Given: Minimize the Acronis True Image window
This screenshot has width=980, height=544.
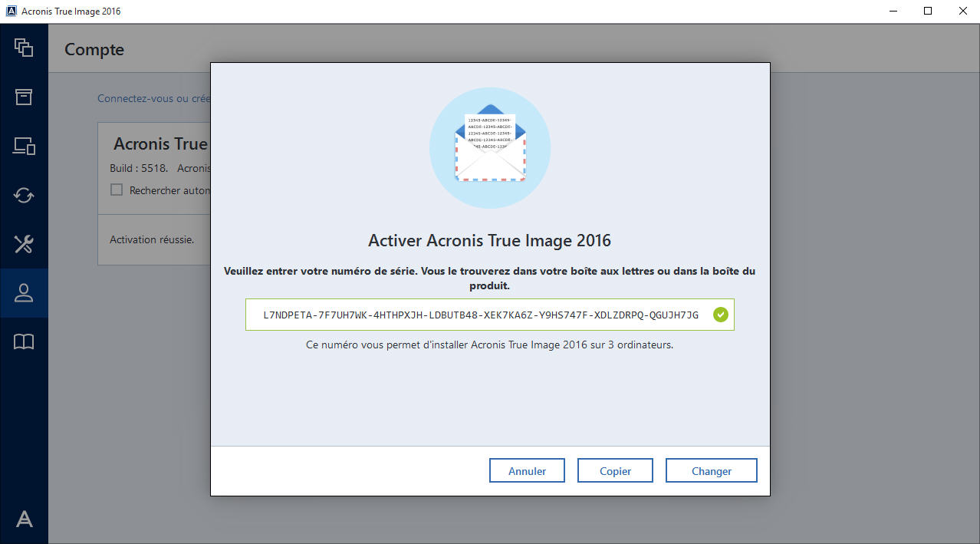Looking at the screenshot, I should point(893,12).
